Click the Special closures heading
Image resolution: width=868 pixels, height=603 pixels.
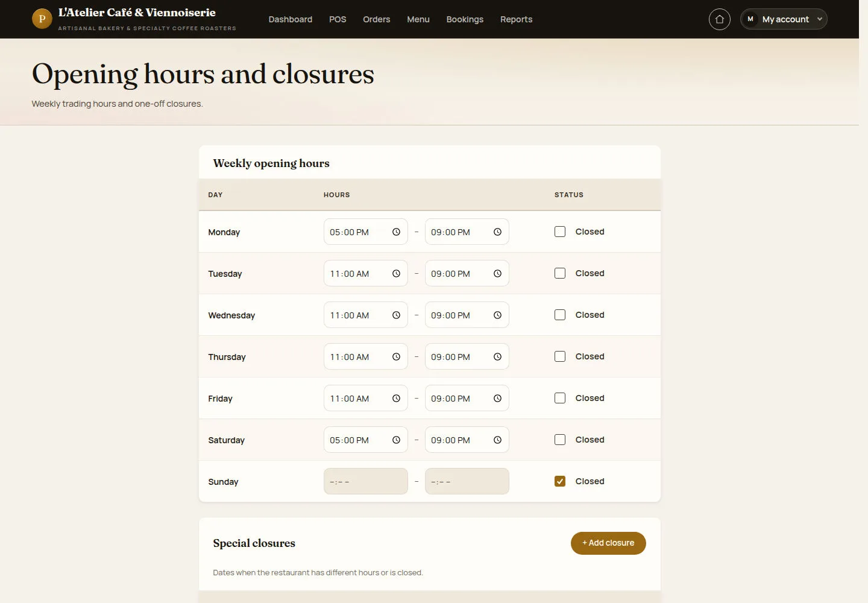pyautogui.click(x=254, y=543)
